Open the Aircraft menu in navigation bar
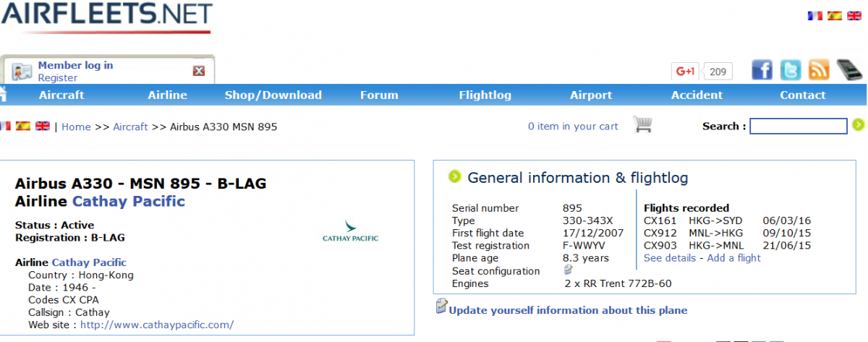 click(x=61, y=95)
